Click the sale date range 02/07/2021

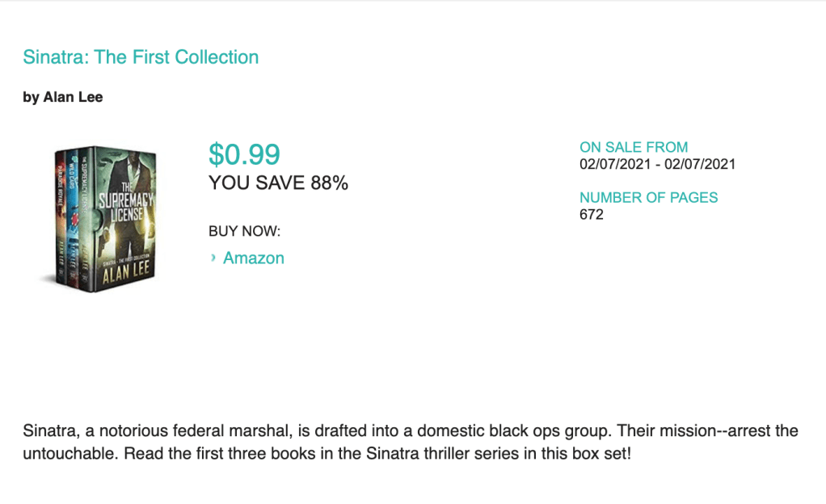click(x=657, y=165)
